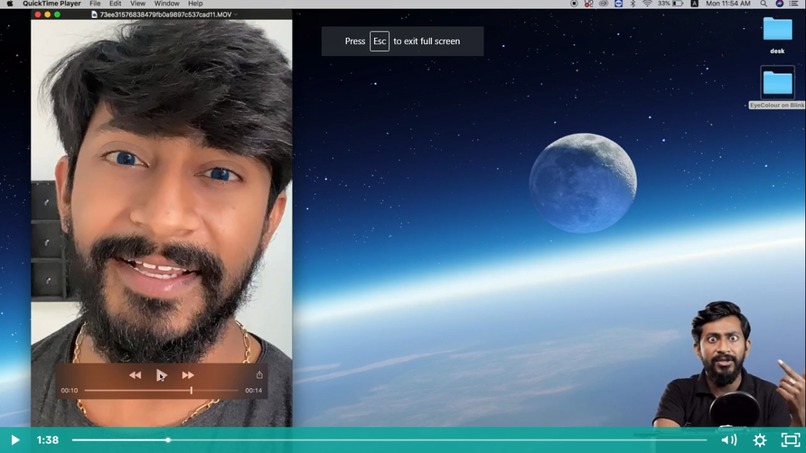Click the QuickTime fast-forward button

tap(188, 375)
